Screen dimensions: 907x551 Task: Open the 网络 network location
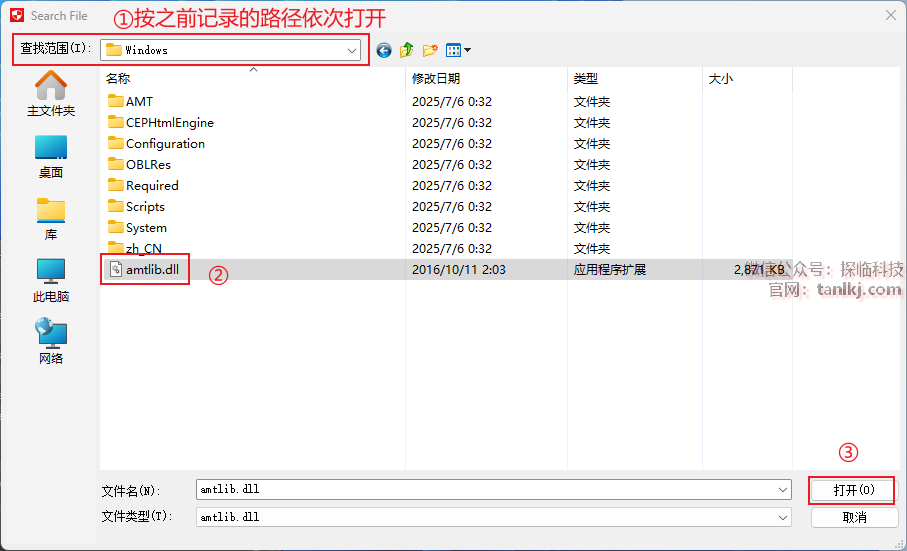pyautogui.click(x=51, y=341)
